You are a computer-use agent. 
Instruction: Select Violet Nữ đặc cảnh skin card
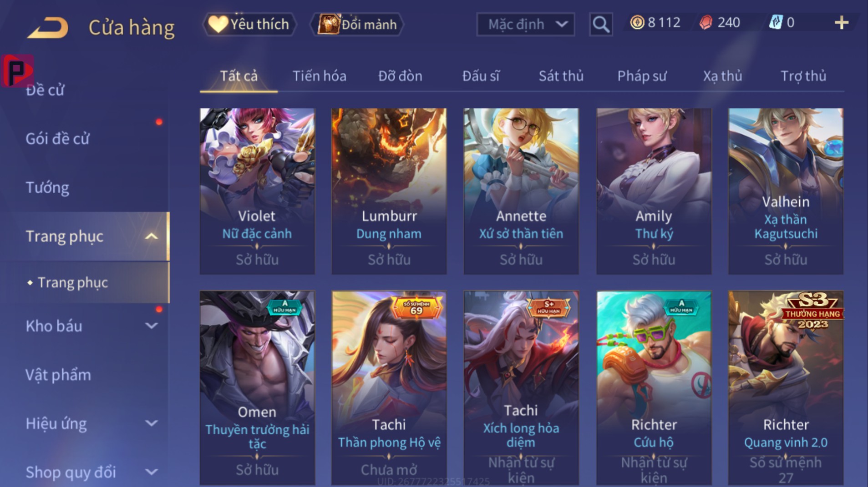pyautogui.click(x=257, y=191)
